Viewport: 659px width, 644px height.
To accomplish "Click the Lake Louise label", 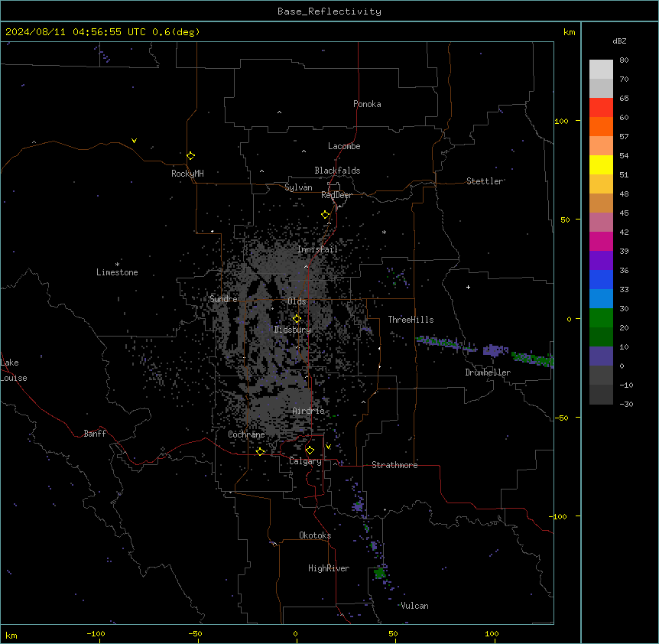I will click(14, 370).
